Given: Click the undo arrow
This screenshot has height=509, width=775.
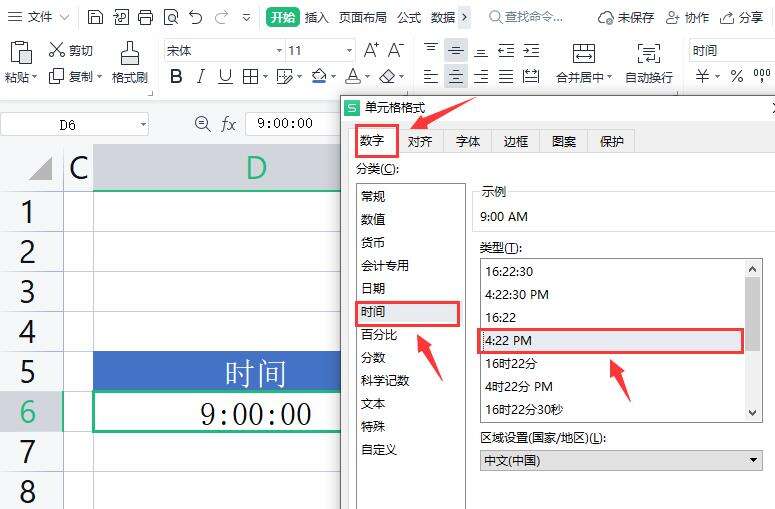Looking at the screenshot, I should pyautogui.click(x=196, y=17).
